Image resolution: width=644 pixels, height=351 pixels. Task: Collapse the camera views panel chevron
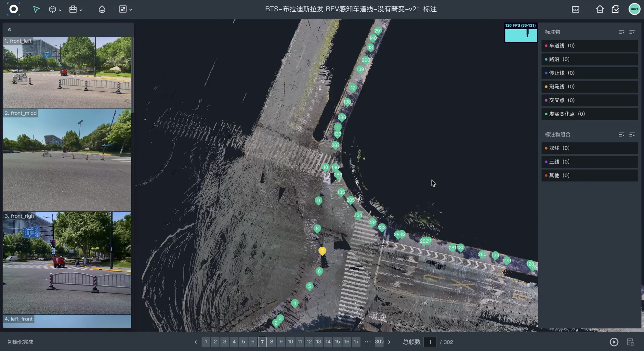tap(10, 30)
